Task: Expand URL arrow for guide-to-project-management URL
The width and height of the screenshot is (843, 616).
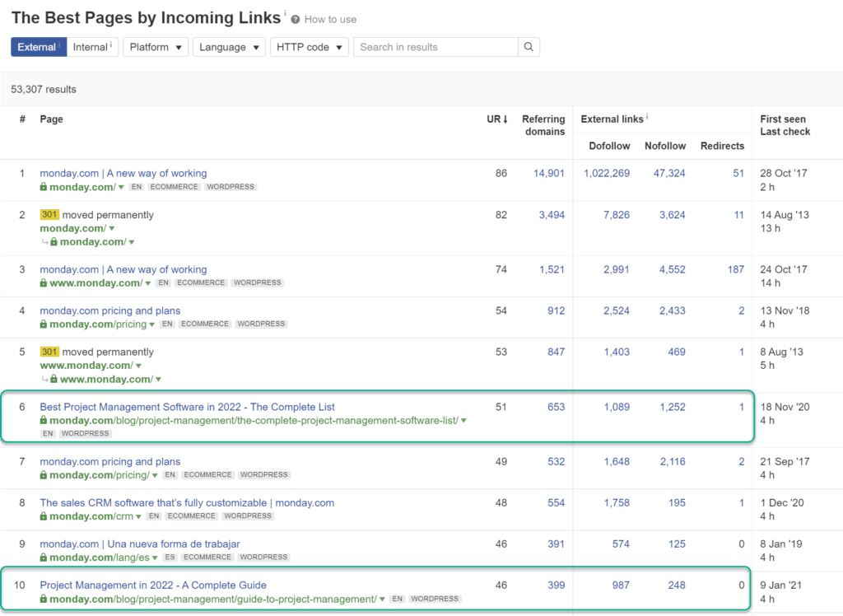Action: [382, 600]
